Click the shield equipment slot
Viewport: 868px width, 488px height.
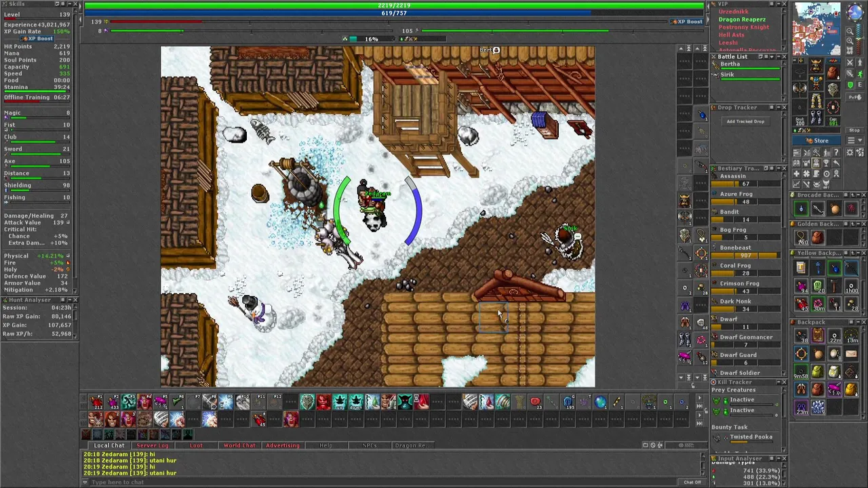tap(833, 89)
